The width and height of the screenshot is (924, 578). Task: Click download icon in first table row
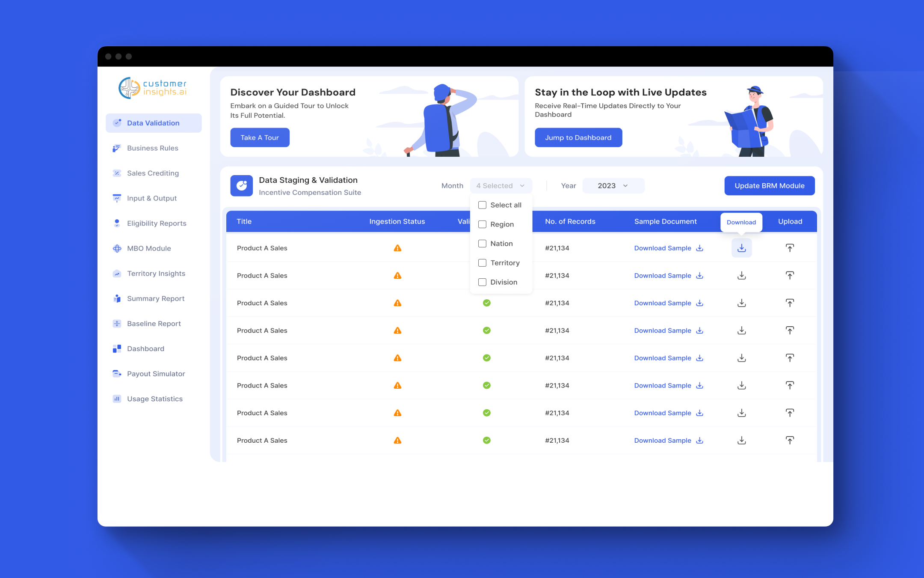741,248
